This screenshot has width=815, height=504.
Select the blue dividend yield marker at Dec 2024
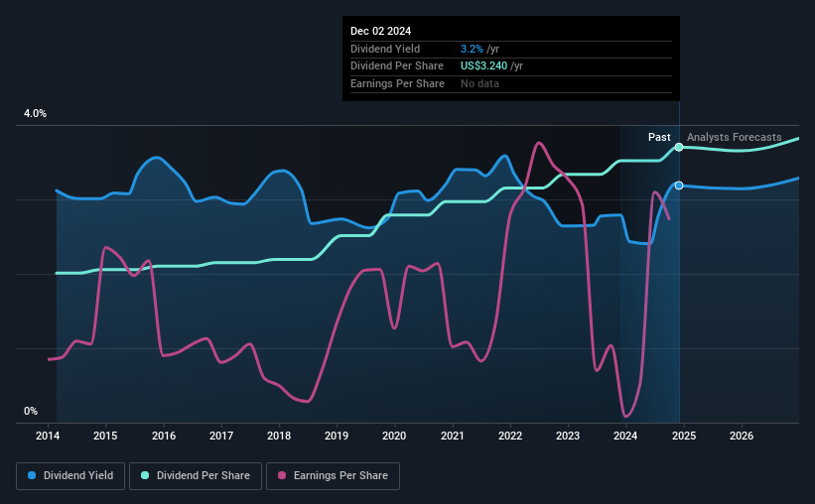(679, 186)
